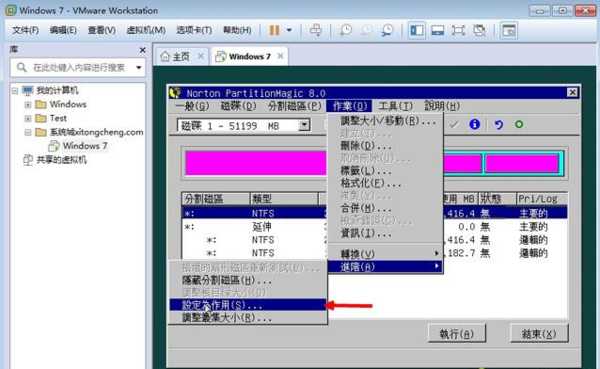
Task: Click the 結束(X) button
Action: pos(539,334)
